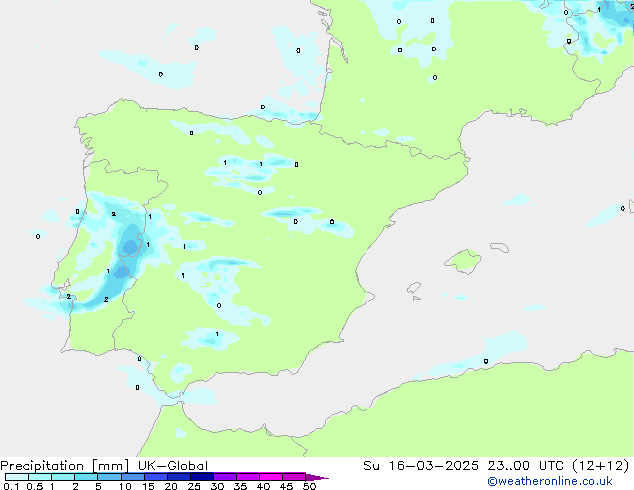Click the '0.5' legend scale label

[x=35, y=486]
